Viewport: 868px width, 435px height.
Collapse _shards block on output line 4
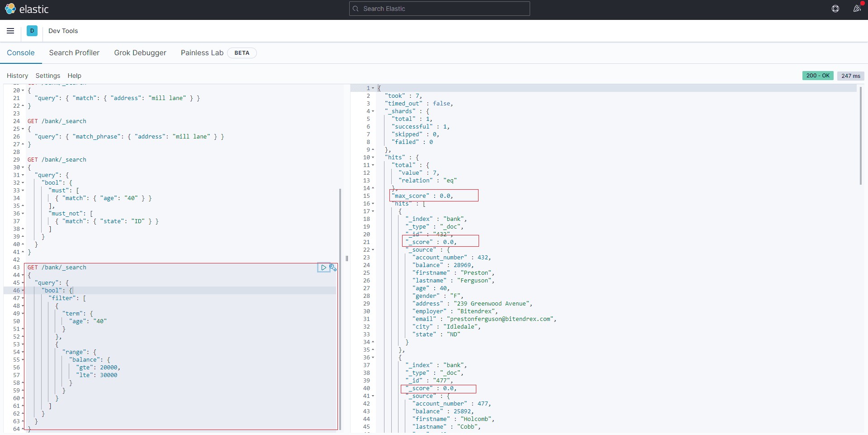[373, 111]
